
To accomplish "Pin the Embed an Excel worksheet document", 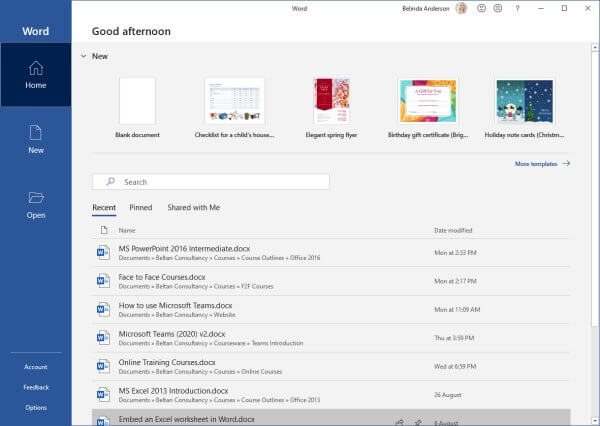I will (418, 423).
